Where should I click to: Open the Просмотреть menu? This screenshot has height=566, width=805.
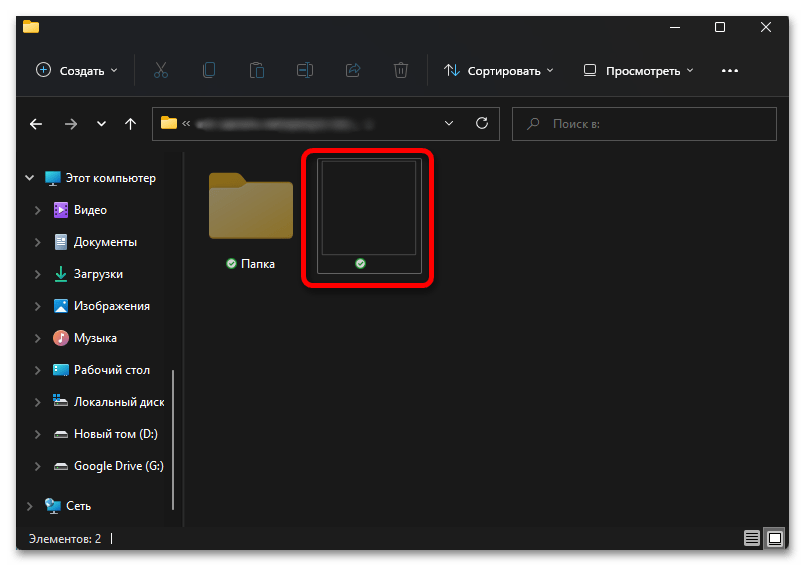coord(638,71)
